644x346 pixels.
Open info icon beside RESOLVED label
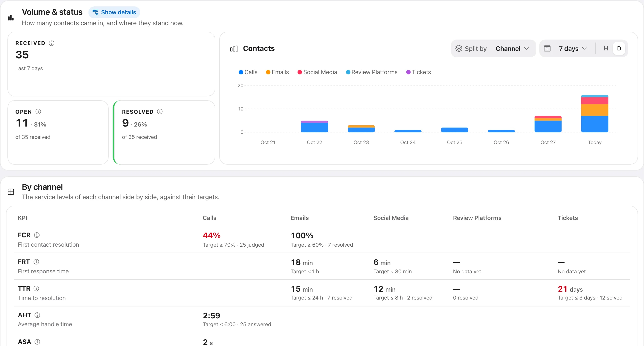pos(160,111)
